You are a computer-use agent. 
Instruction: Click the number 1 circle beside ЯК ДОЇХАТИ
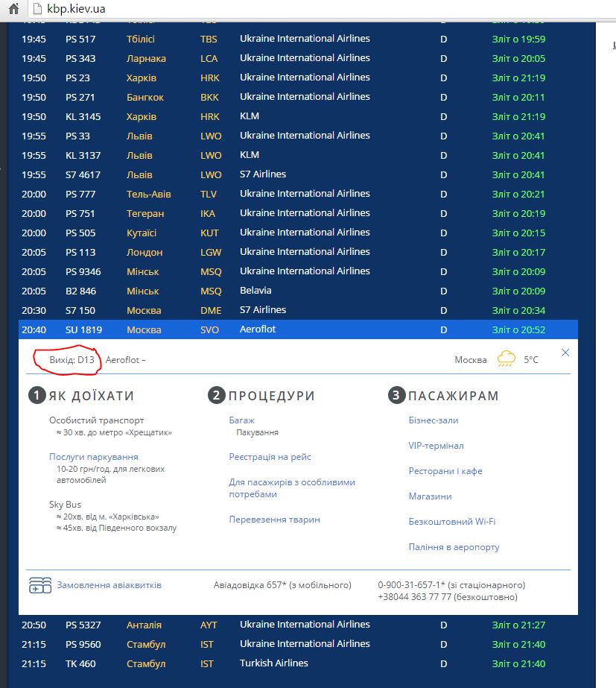(x=37, y=396)
